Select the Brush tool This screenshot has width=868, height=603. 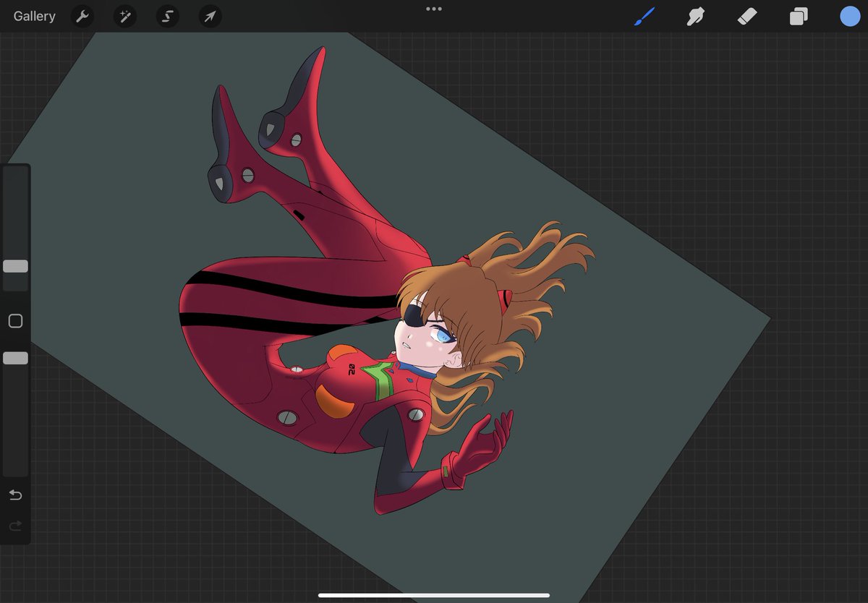coord(644,16)
